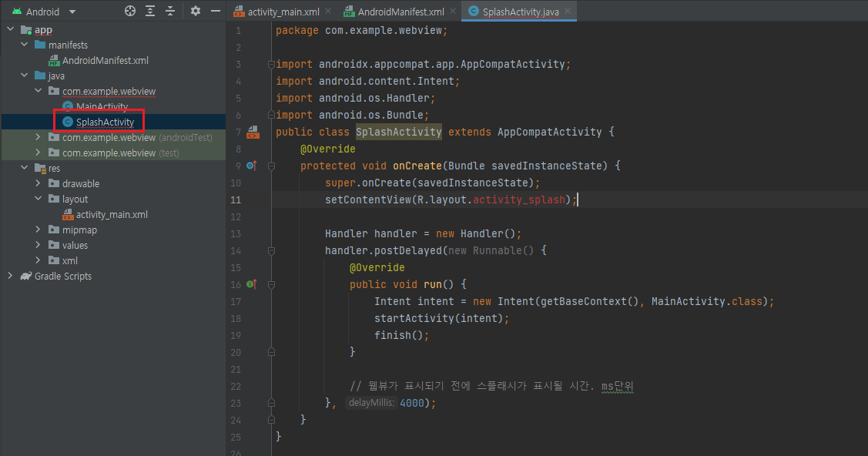Click package com.example.webview declaration
This screenshot has width=868, height=456.
(361, 31)
